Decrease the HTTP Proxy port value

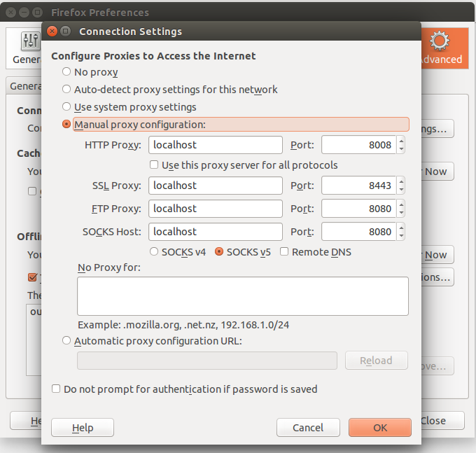click(x=401, y=149)
